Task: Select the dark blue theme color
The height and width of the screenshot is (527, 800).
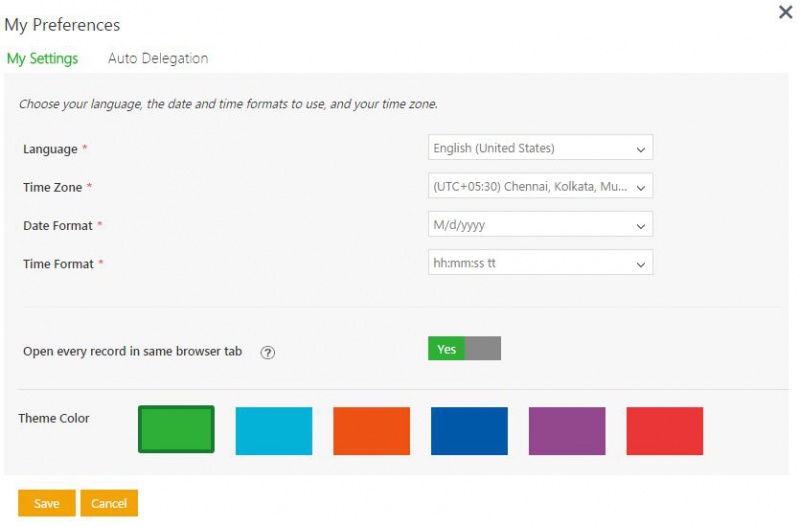Action: click(469, 431)
